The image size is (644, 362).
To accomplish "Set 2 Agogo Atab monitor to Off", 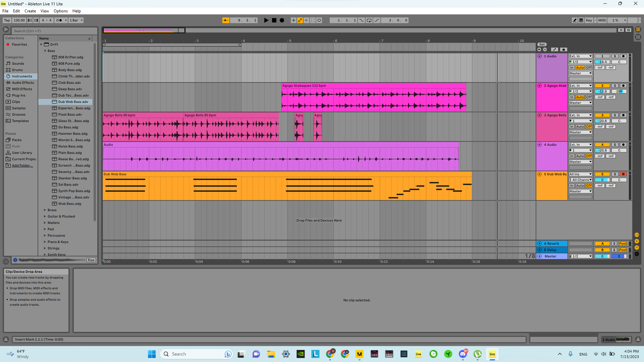I will click(x=589, y=97).
